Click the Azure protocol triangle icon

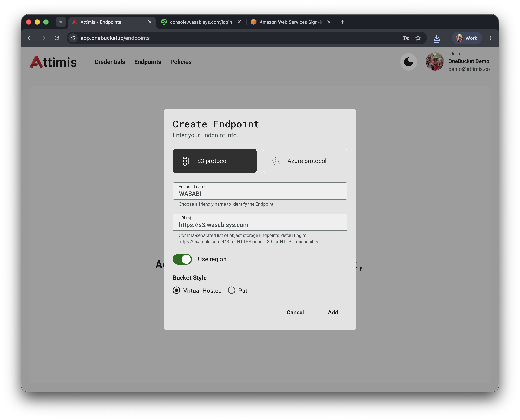tap(275, 161)
